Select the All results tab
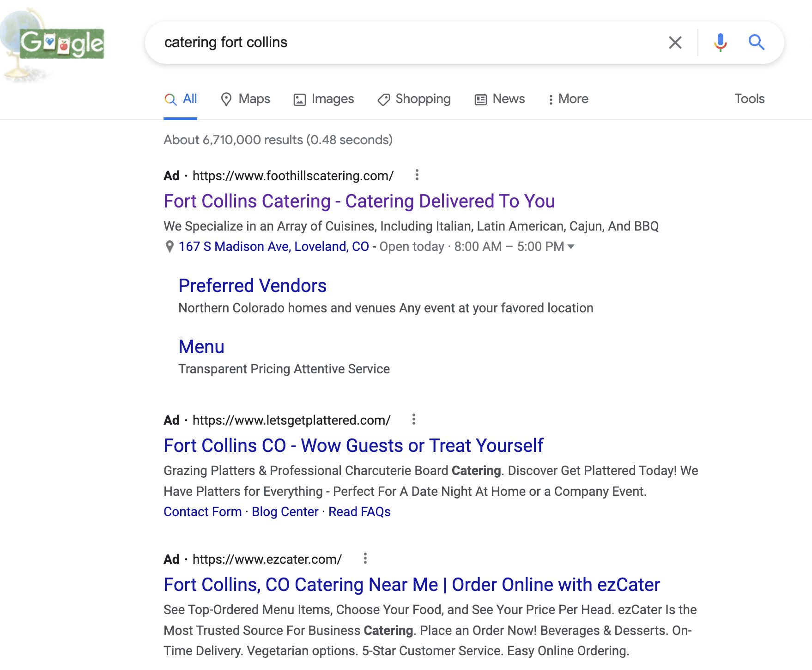This screenshot has width=812, height=670. tap(181, 99)
